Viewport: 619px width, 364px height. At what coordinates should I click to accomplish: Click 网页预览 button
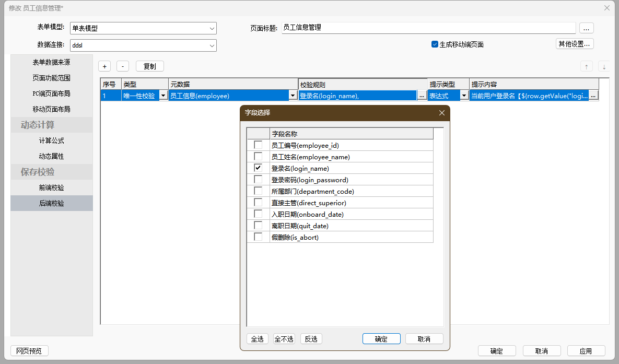(29, 351)
